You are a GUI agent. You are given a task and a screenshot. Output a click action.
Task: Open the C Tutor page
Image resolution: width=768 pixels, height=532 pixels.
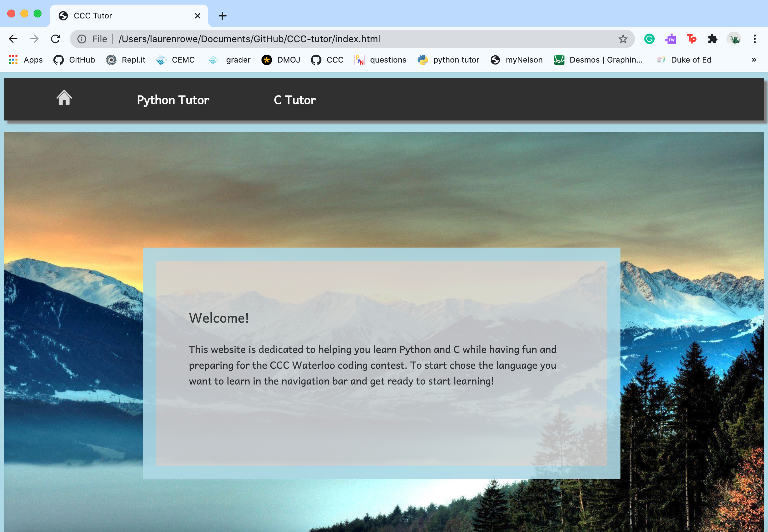point(294,100)
